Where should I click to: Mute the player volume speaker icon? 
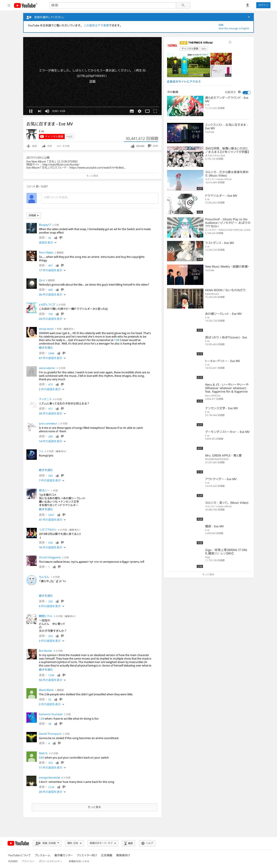tap(47, 111)
